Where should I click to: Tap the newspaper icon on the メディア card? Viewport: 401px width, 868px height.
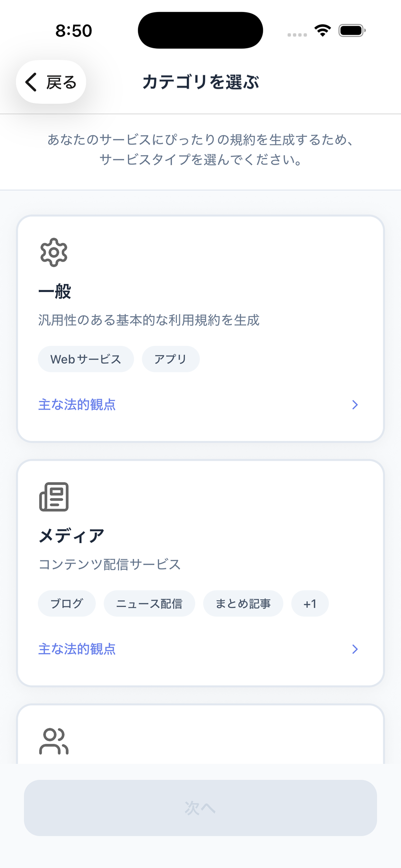pyautogui.click(x=54, y=497)
